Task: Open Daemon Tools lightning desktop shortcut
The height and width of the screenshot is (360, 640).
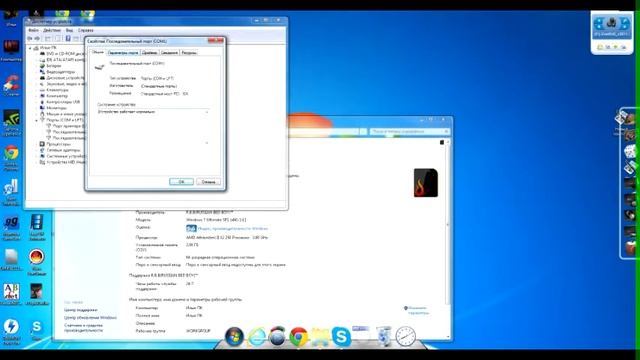Action: pos(11,331)
